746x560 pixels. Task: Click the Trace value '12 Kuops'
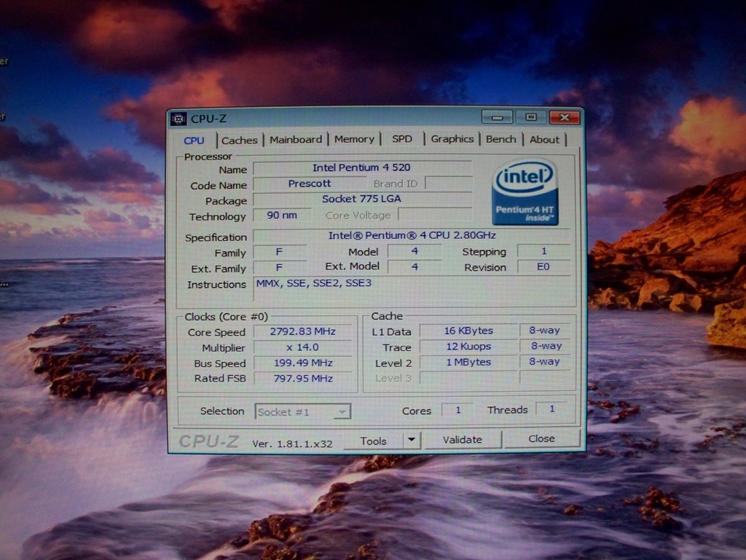(x=468, y=346)
